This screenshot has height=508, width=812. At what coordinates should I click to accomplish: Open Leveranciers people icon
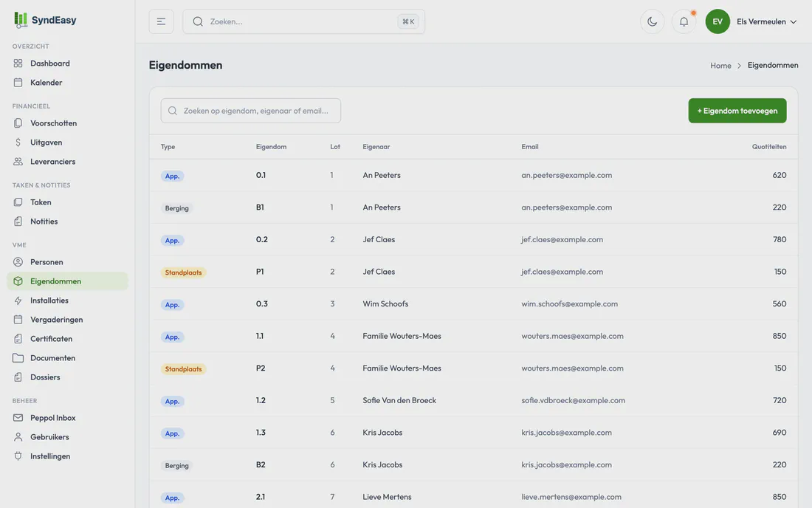click(x=18, y=162)
